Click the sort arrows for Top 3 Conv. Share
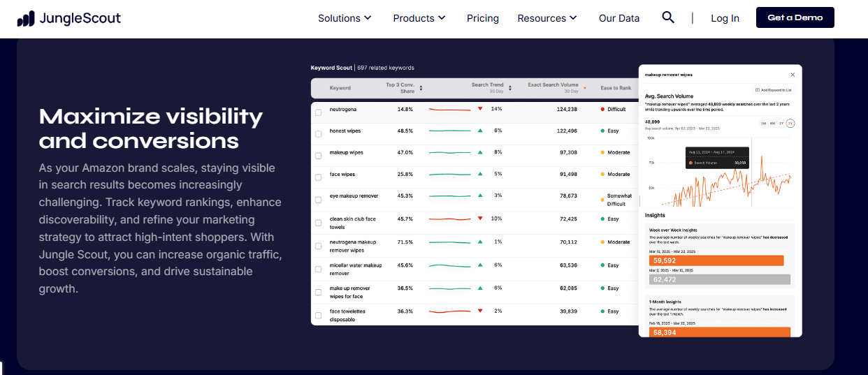The width and height of the screenshot is (868, 375). [x=421, y=88]
